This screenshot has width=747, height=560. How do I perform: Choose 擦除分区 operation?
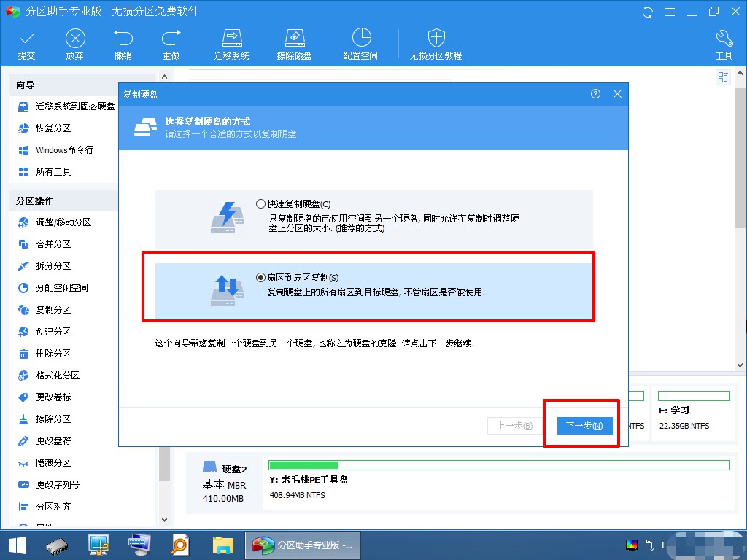tap(44, 419)
